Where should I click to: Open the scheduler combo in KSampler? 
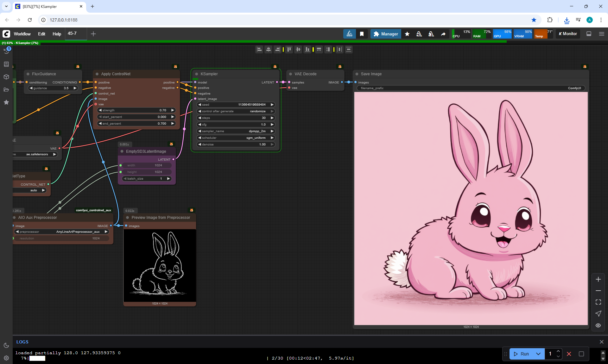point(236,138)
